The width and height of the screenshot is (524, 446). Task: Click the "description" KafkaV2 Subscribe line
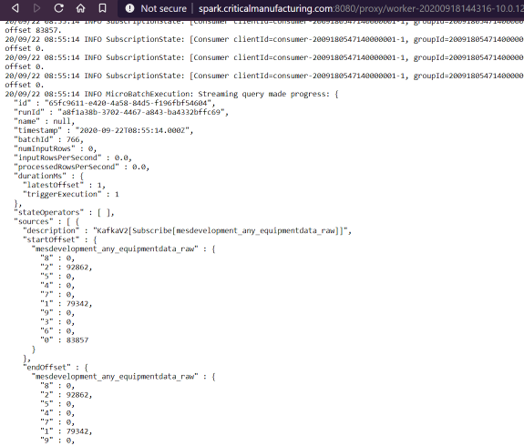coord(187,231)
